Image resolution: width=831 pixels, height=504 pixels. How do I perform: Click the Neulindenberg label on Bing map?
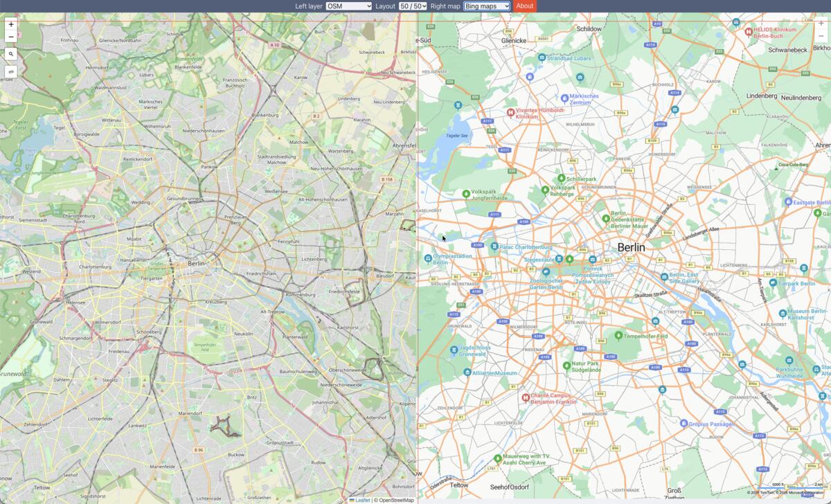[801, 98]
